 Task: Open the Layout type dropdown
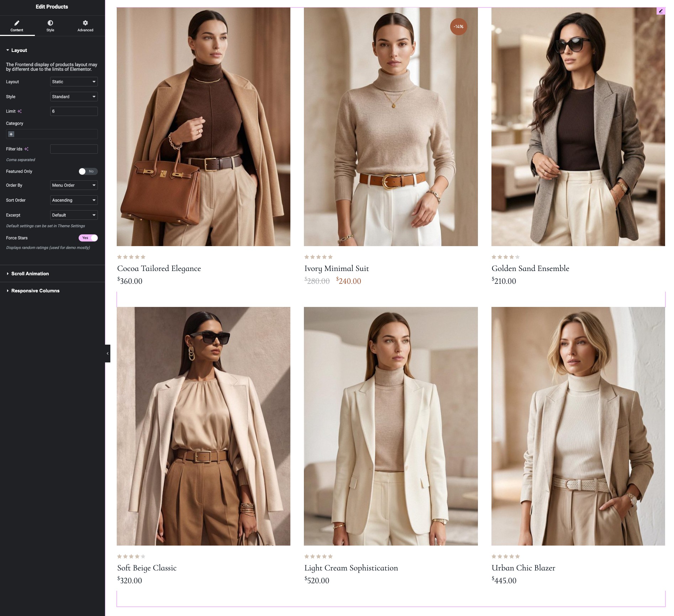(x=74, y=82)
